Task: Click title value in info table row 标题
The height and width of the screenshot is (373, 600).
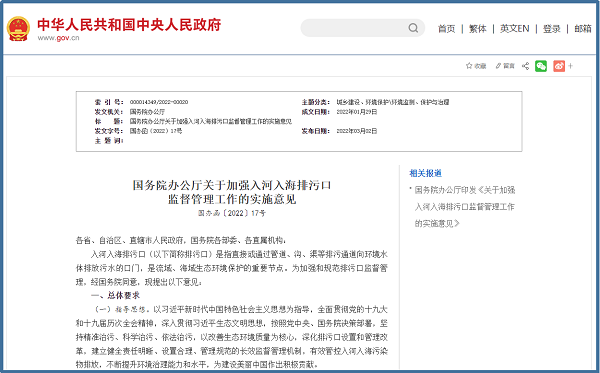Action: tap(210, 121)
